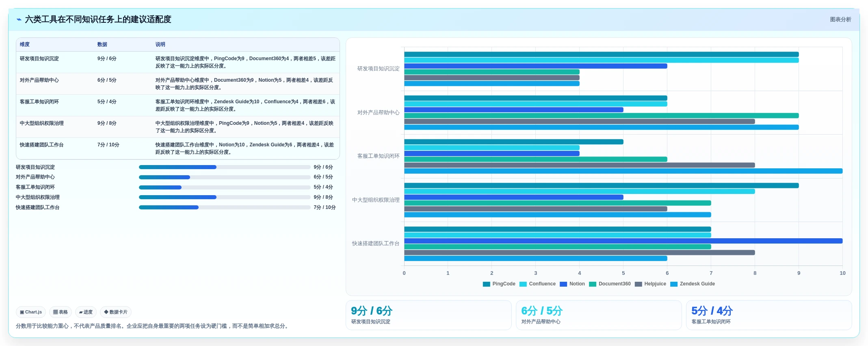Click the Zendesk Guide bar in 客服工单知识闭环 group

pyautogui.click(x=623, y=171)
